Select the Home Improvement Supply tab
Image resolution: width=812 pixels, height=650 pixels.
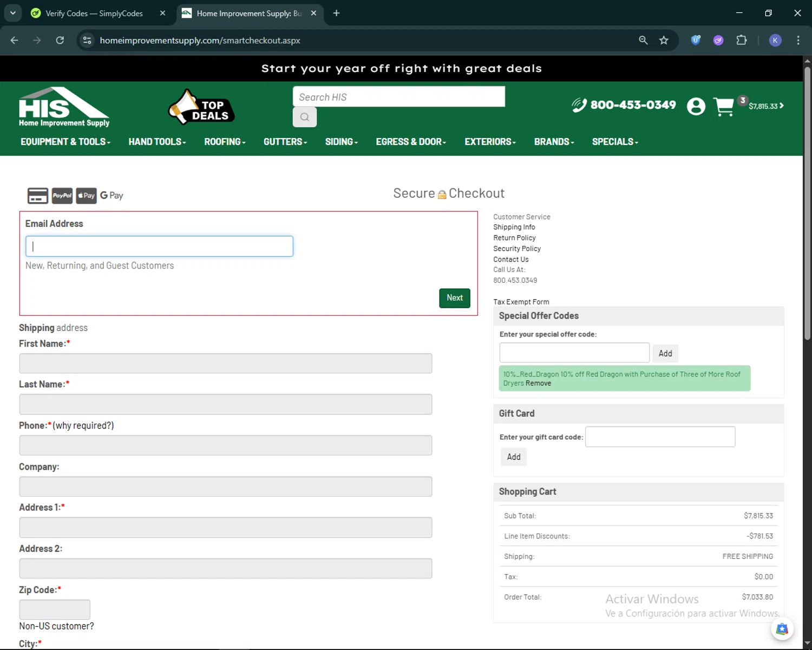pyautogui.click(x=249, y=13)
